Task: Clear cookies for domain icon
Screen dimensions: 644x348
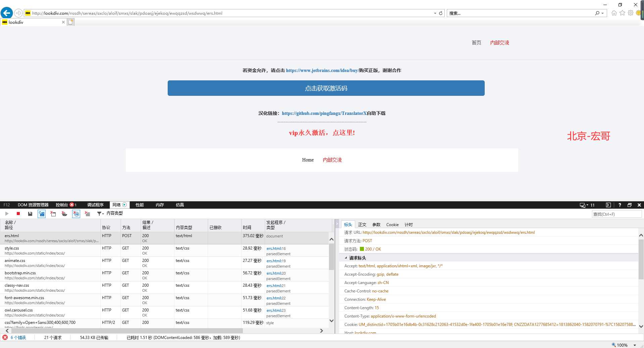Action: [x=64, y=213]
